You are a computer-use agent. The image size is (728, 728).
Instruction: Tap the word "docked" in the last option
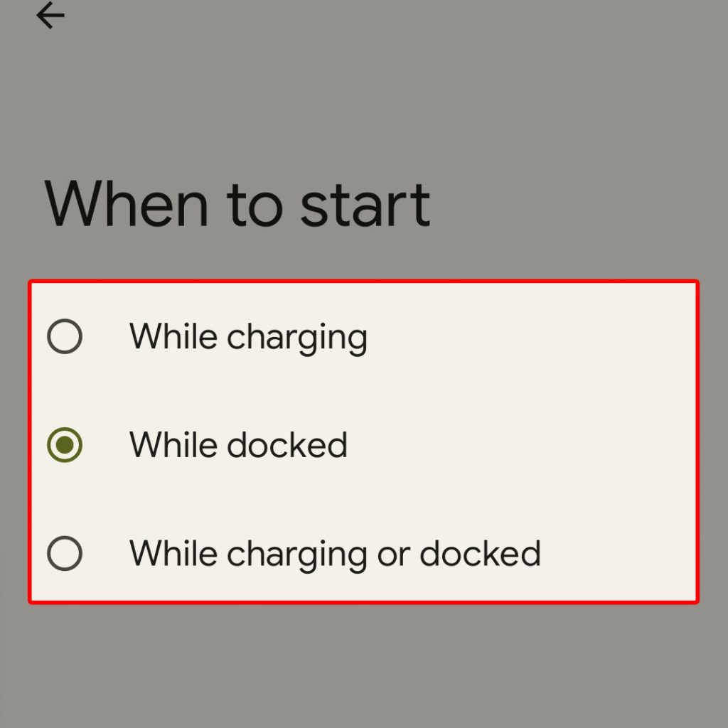coord(480,554)
